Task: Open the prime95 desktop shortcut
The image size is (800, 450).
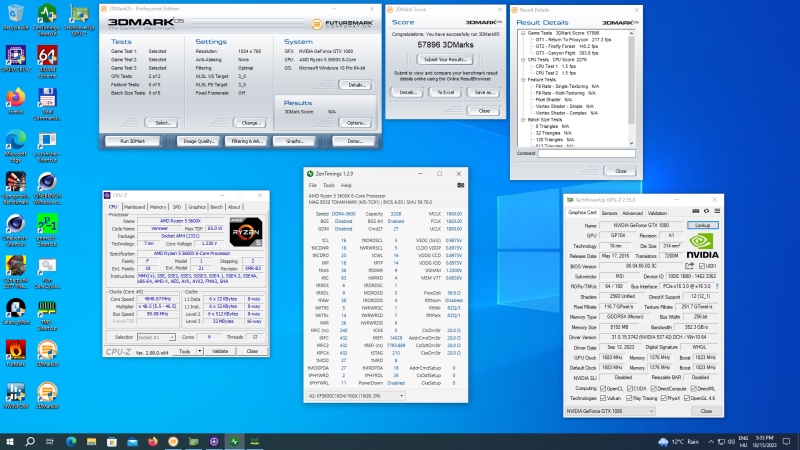Action: pyautogui.click(x=47, y=230)
